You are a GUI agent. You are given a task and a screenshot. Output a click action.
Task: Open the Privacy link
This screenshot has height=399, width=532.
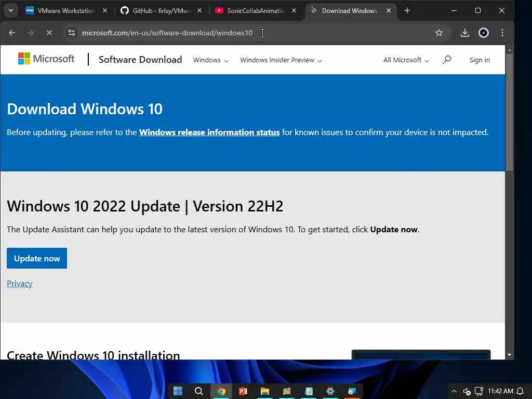point(20,283)
